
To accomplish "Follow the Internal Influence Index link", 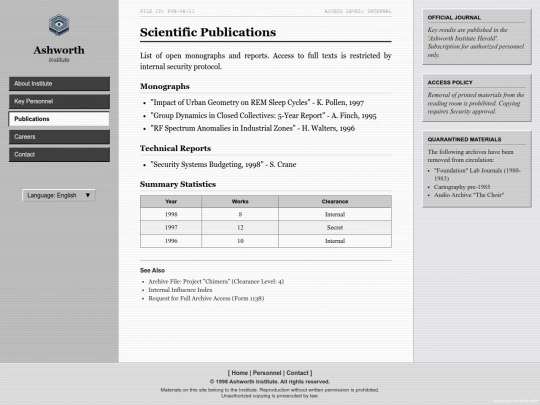I will [x=180, y=290].
